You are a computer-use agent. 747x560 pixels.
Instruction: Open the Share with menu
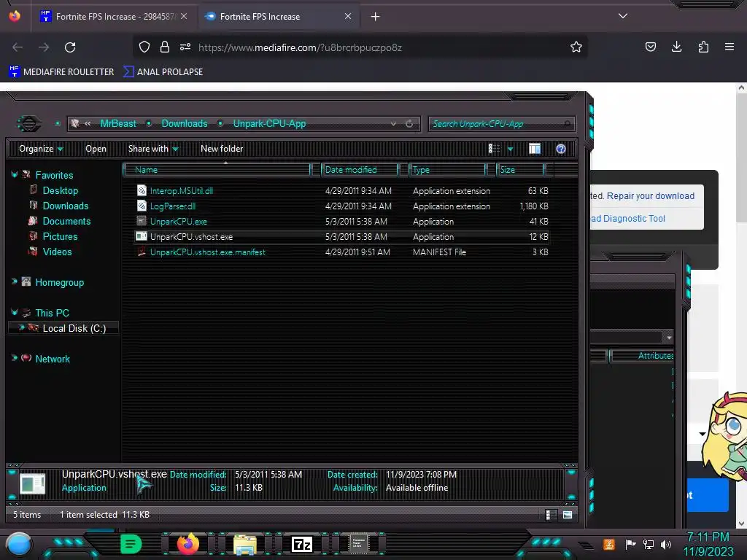(153, 149)
